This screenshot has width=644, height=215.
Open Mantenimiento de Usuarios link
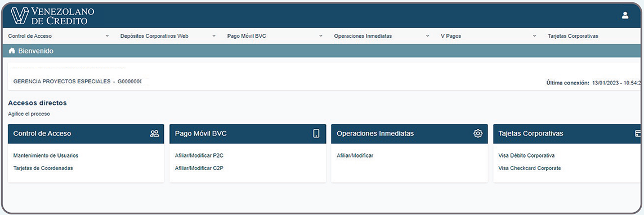46,155
